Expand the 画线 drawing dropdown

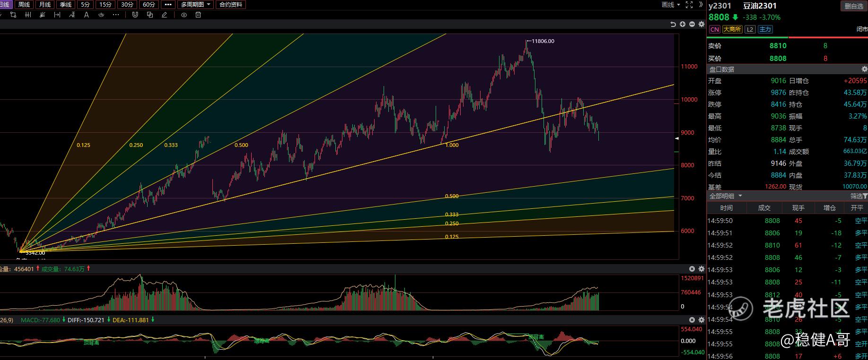[671, 5]
